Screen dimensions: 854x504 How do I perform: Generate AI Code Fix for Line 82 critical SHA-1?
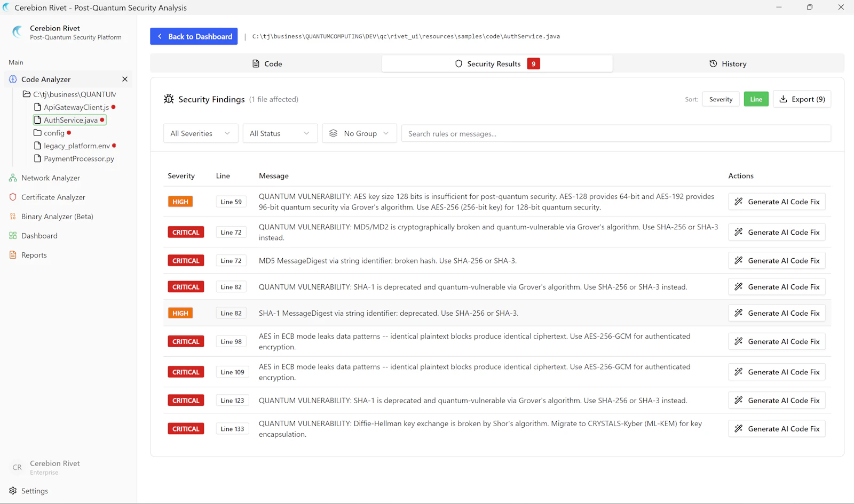777,286
